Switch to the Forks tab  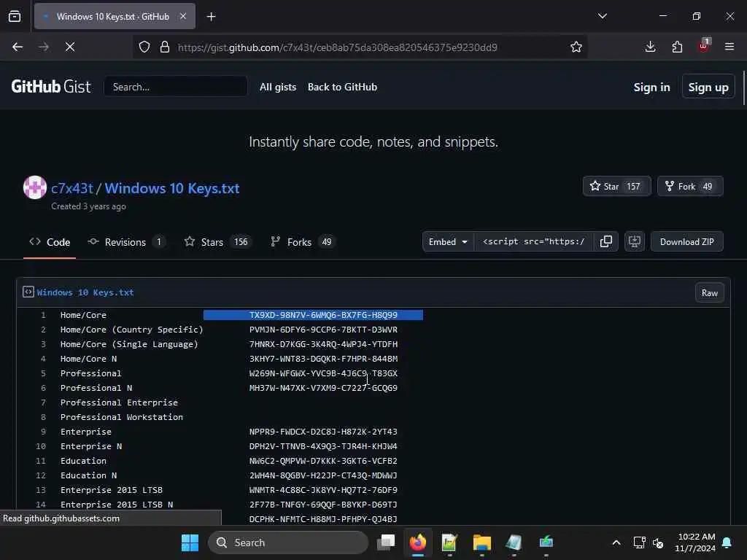pos(303,242)
